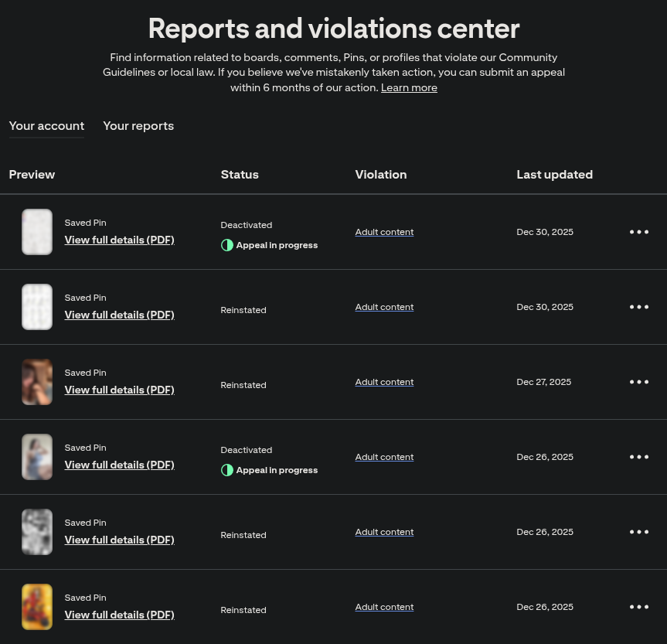Click the white blurred thumbnail of first Deactivated pin
Screen dimensions: 667x644
tap(37, 232)
